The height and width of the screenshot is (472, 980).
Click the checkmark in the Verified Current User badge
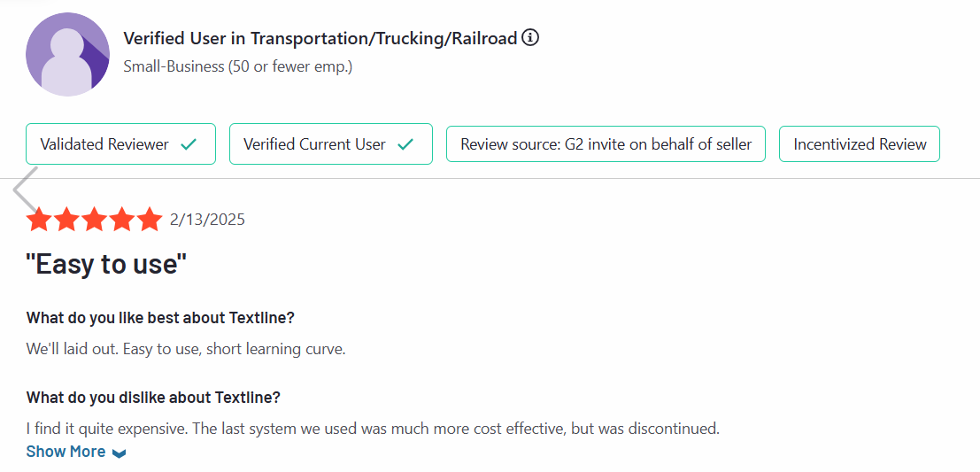(405, 144)
